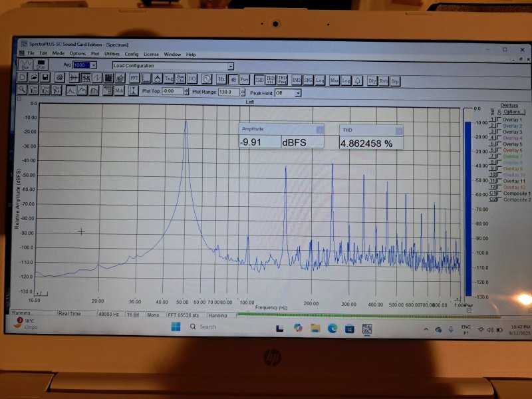Image resolution: width=532 pixels, height=399 pixels.
Task: Enable the Composite 1 checkbox
Action: click(x=499, y=194)
